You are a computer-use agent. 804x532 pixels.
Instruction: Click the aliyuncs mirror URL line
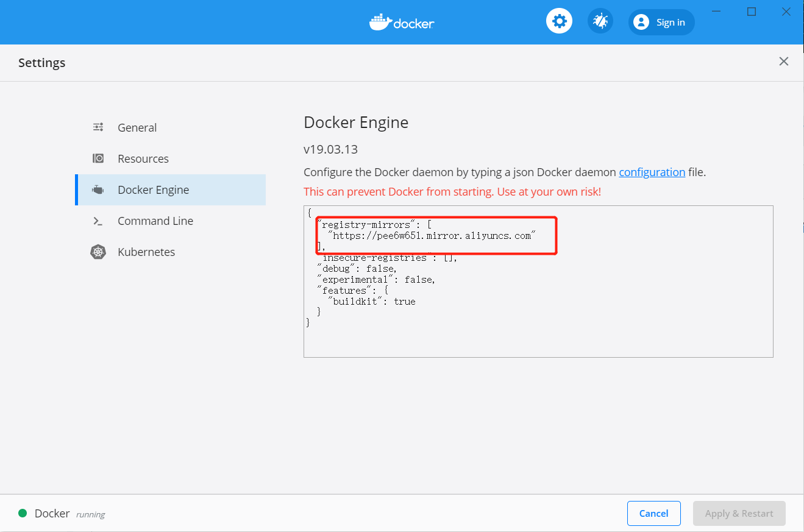point(432,235)
